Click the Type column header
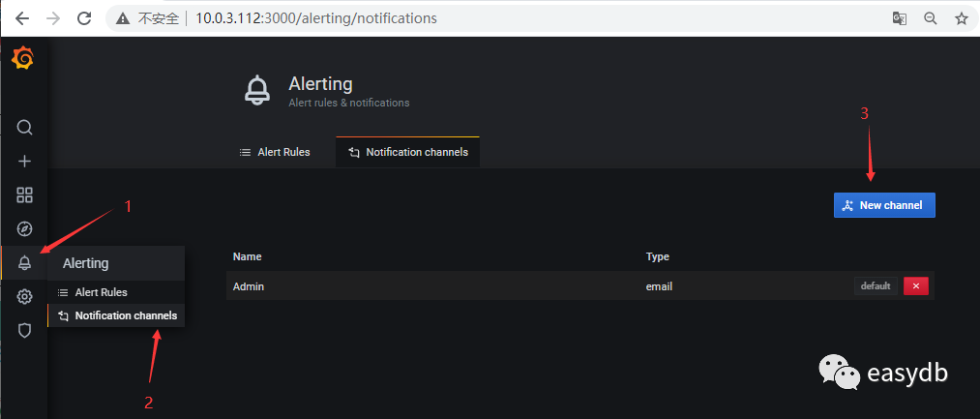 pos(658,256)
